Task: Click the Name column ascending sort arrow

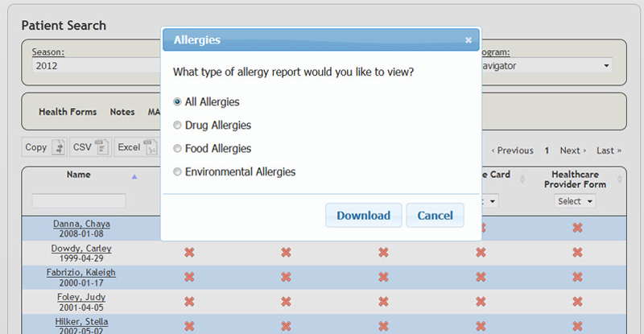Action: [x=134, y=176]
